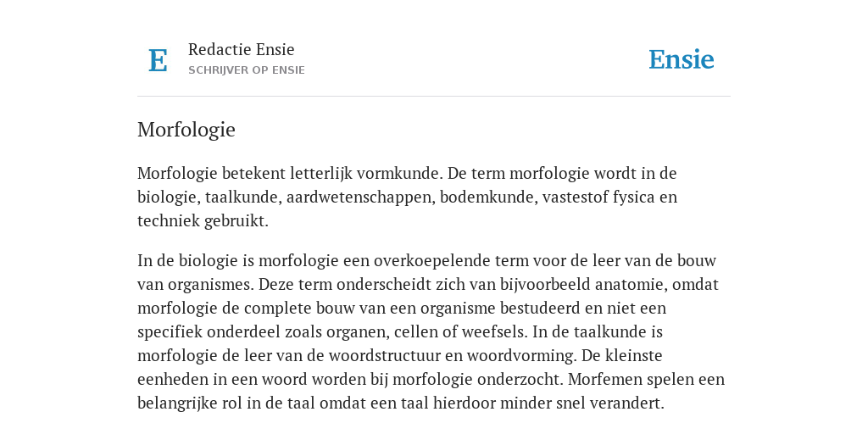
Task: Click the paragraph beginning 'In de biologie'
Action: 431,331
